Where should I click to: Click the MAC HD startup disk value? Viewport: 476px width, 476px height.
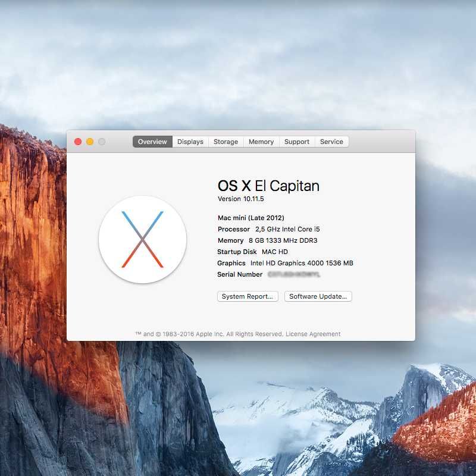(275, 252)
